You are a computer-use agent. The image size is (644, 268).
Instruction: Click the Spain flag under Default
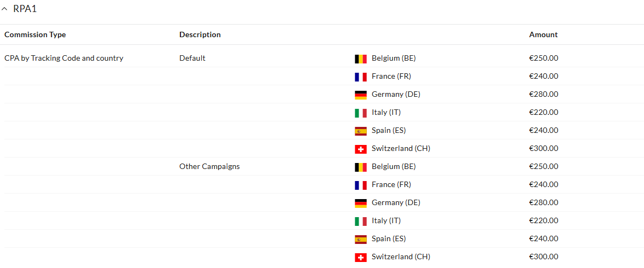360,131
